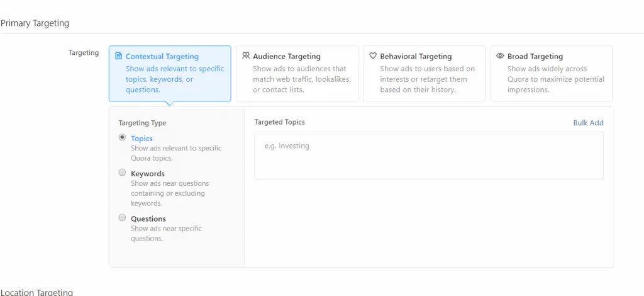This screenshot has width=644, height=296.
Task: Open the Bulk Add link
Action: [588, 123]
